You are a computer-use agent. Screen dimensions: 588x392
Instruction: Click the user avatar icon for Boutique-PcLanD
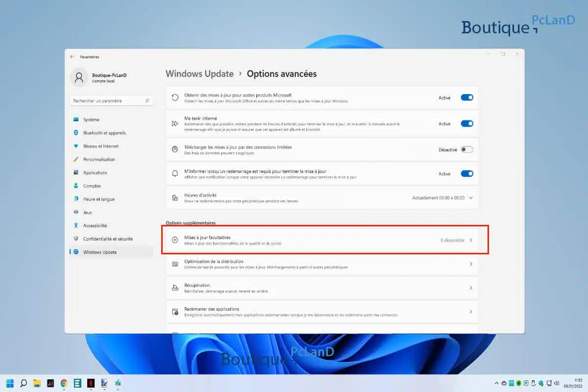coord(78,77)
